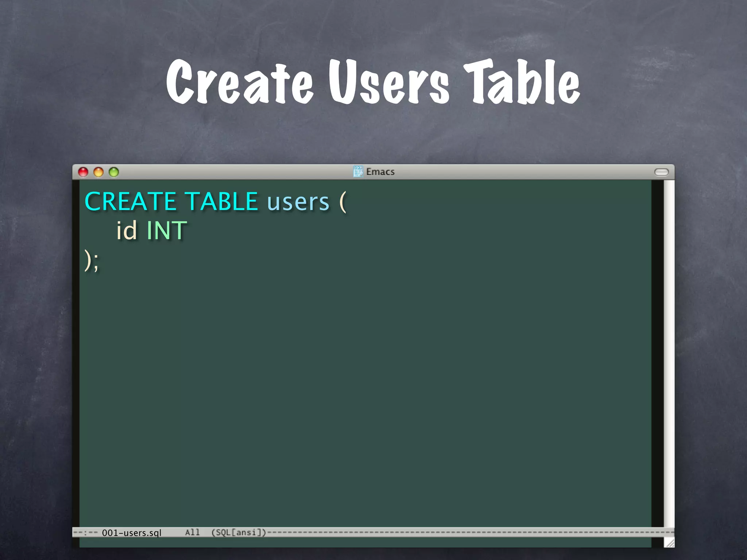Click the 'users' table name in code
The width and height of the screenshot is (747, 560).
(x=298, y=203)
